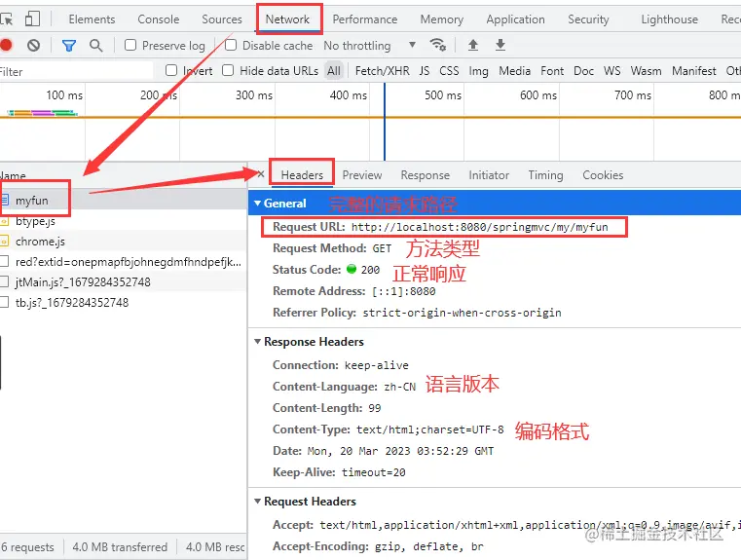Switch to the Preview detail tab
This screenshot has height=560, width=741.
[362, 175]
